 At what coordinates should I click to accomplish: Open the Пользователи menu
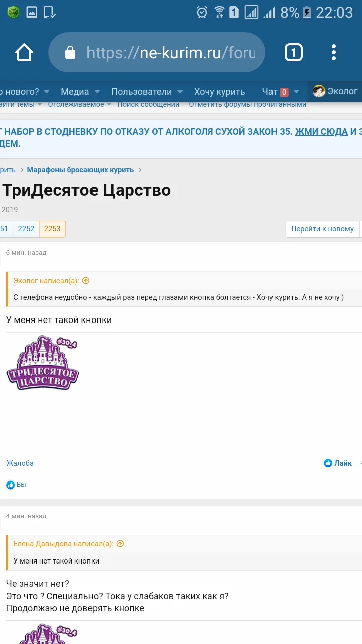[141, 92]
